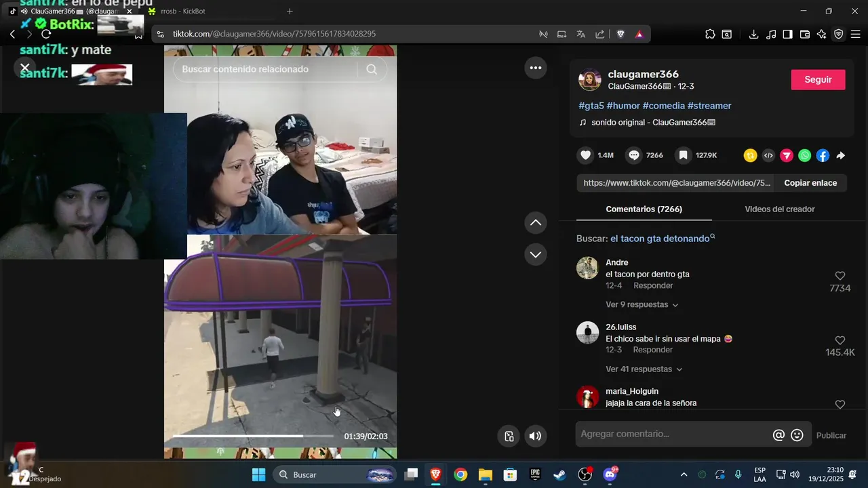Click the search magnifier in the video

tap(372, 69)
